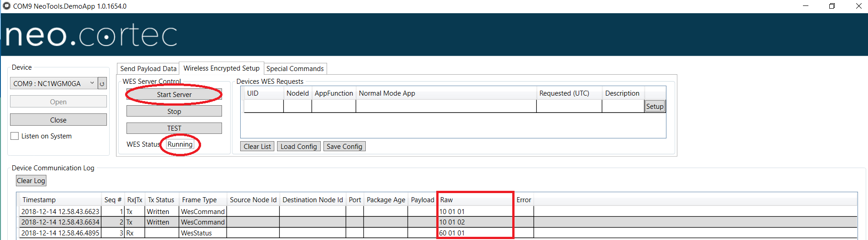This screenshot has height=240, width=868.
Task: Switch to the Send Payload Data tab
Action: pyautogui.click(x=148, y=68)
